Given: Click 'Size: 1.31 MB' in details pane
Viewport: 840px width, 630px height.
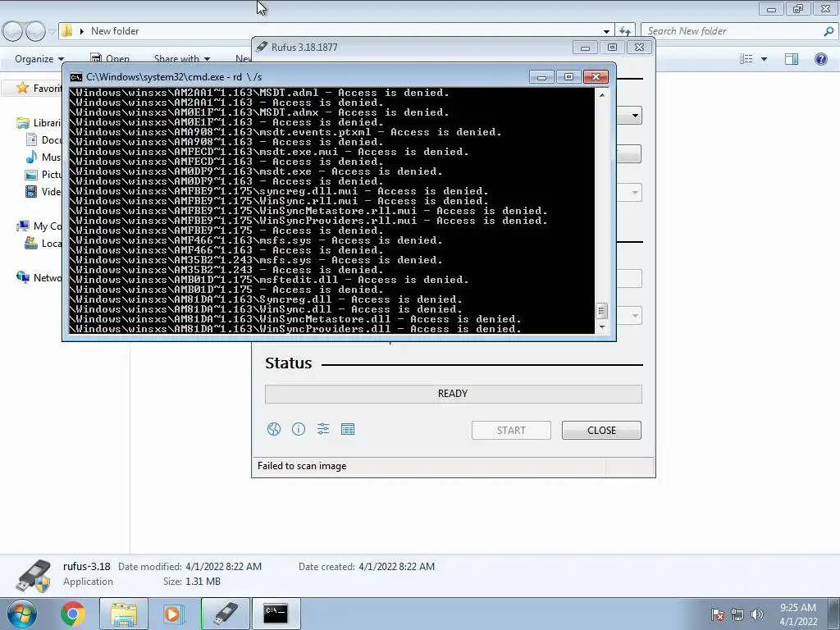Looking at the screenshot, I should (192, 582).
